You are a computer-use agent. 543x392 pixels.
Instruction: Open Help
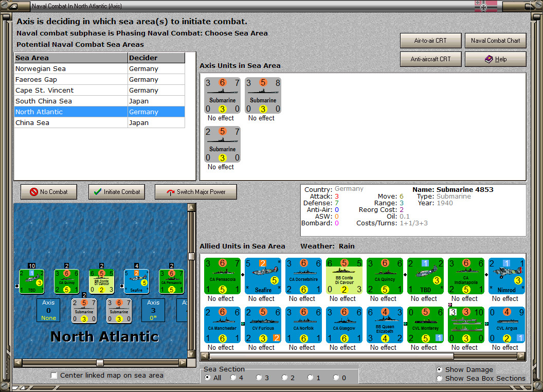(495, 59)
